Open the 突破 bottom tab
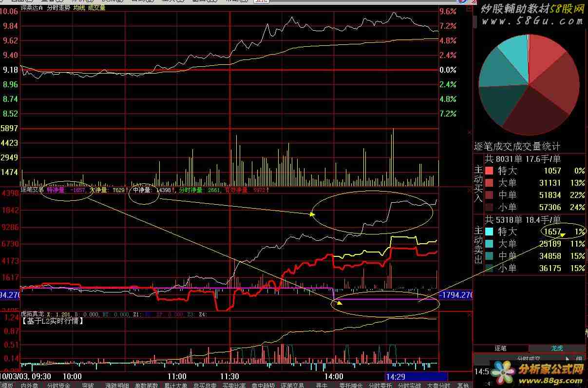This screenshot has width=588, height=388. 88,385
